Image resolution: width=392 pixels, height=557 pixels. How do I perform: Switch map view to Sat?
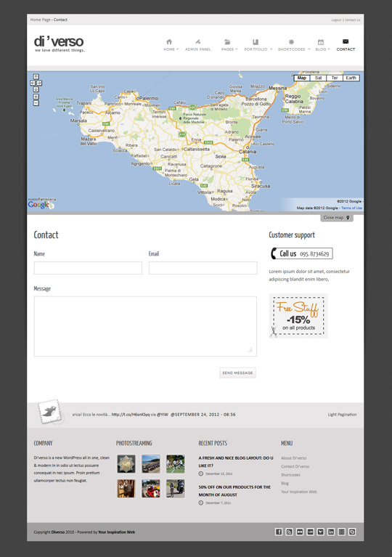[318, 78]
